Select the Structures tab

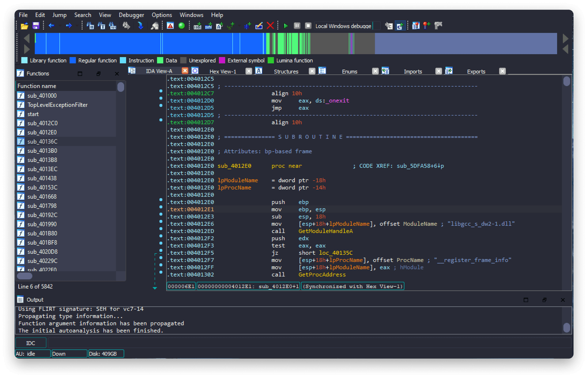[x=286, y=71]
